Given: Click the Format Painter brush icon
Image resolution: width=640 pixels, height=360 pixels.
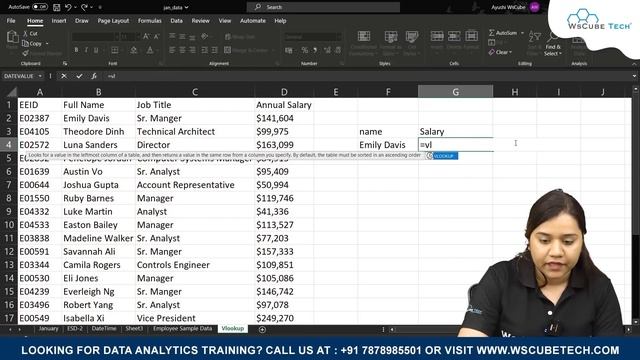Looking at the screenshot, I should tap(26, 53).
